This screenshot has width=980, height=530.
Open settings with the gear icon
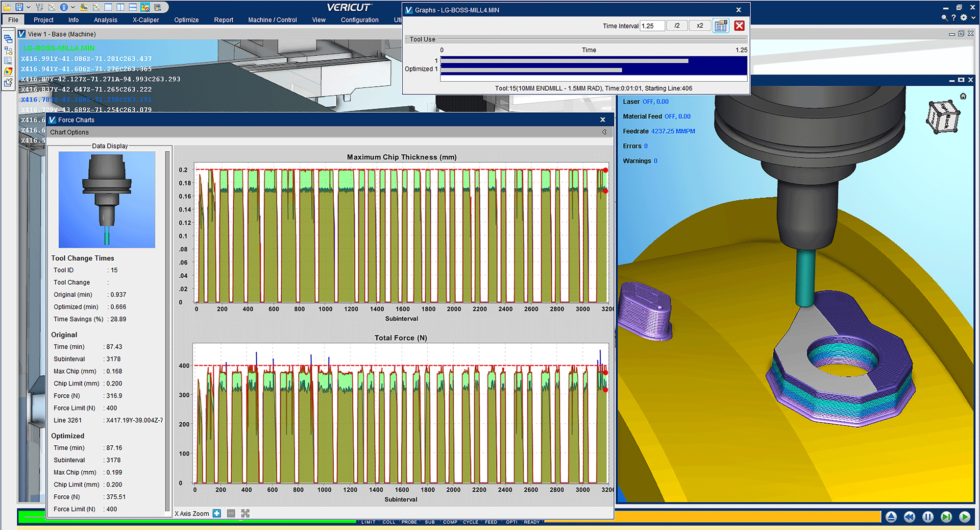point(964,17)
